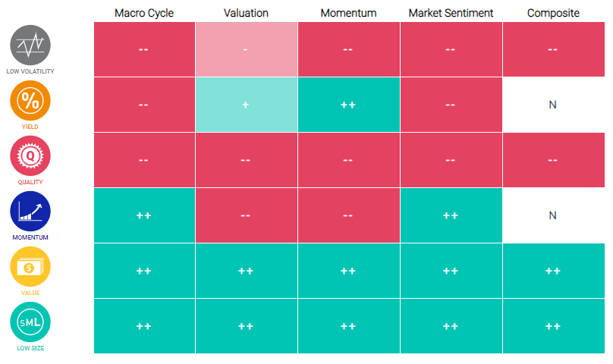Select the red Quality badge icon

click(x=30, y=155)
